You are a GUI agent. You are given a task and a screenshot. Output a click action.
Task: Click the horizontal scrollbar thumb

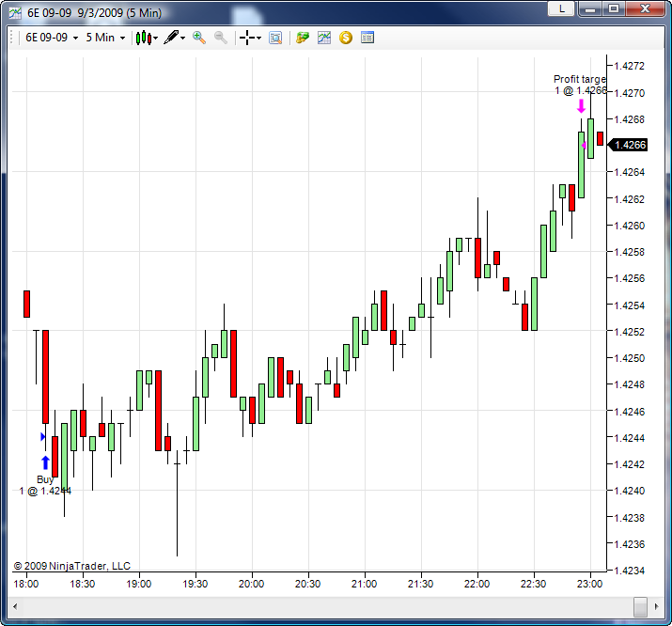(640, 606)
